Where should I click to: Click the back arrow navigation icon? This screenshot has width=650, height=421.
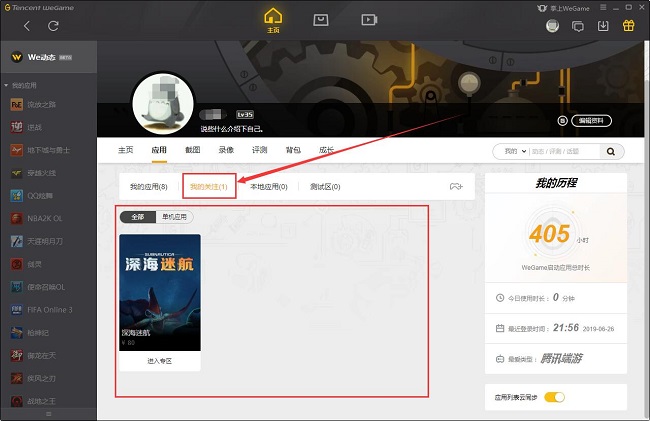tap(26, 23)
